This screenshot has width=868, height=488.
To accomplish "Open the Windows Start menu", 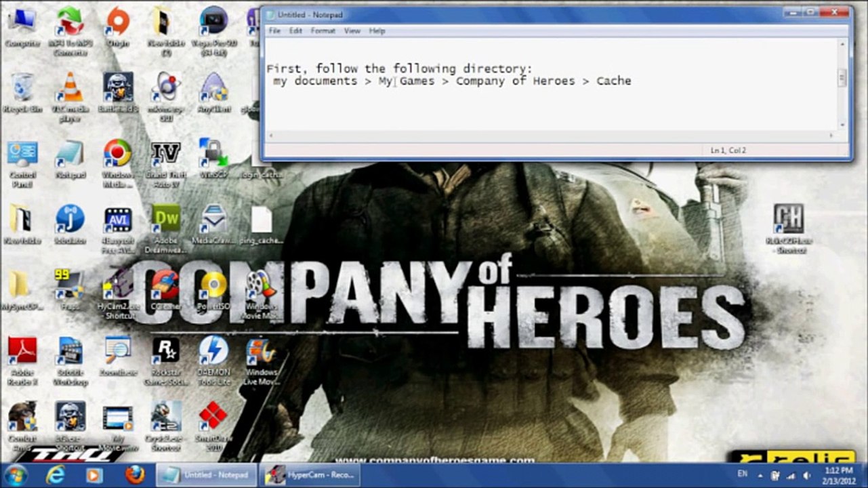I will pos(15,475).
